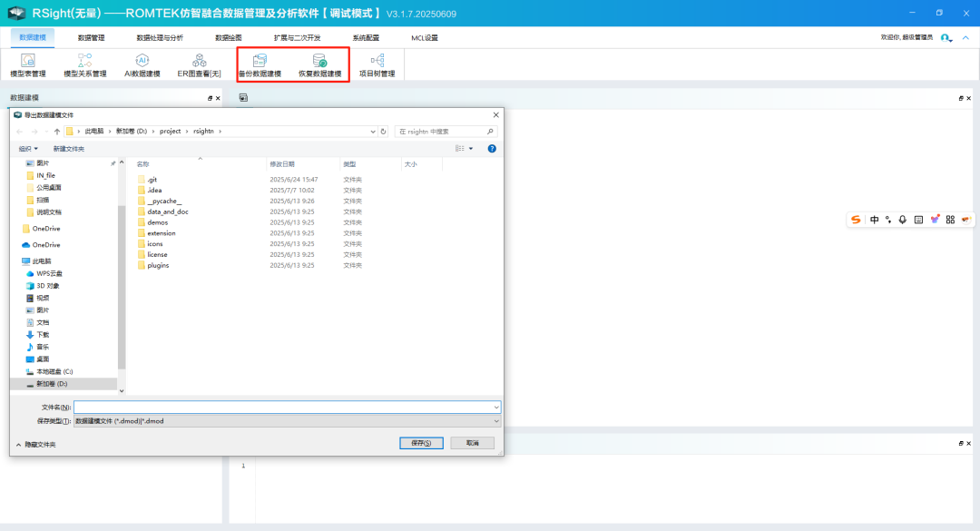Screen dimensions: 980x531
Task: Open the view options dropdown arrow
Action: pyautogui.click(x=471, y=149)
